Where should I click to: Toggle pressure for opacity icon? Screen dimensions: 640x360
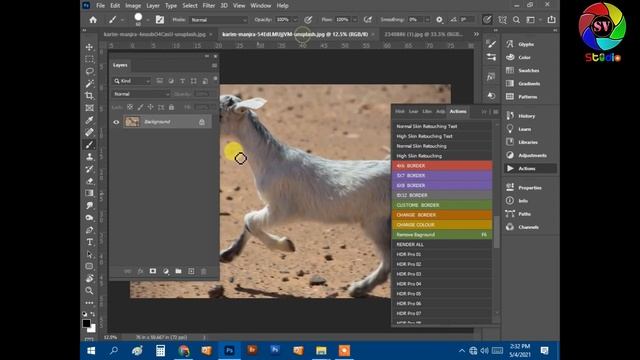tap(308, 20)
